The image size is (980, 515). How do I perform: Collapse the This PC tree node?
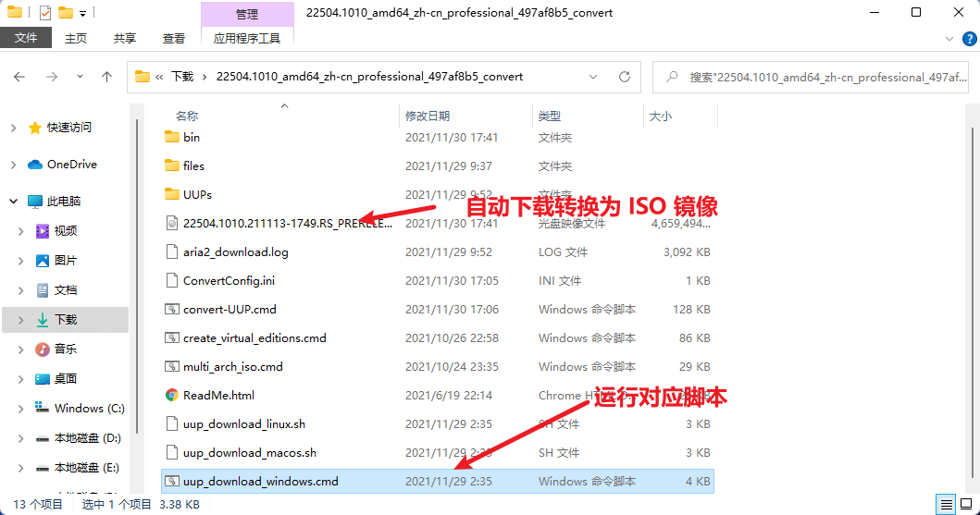point(14,201)
